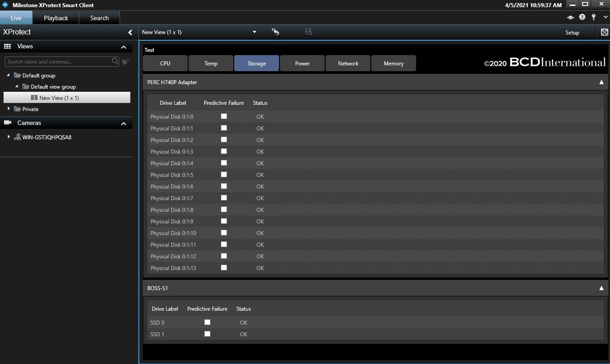Click the Default view group folder icon

click(26, 86)
